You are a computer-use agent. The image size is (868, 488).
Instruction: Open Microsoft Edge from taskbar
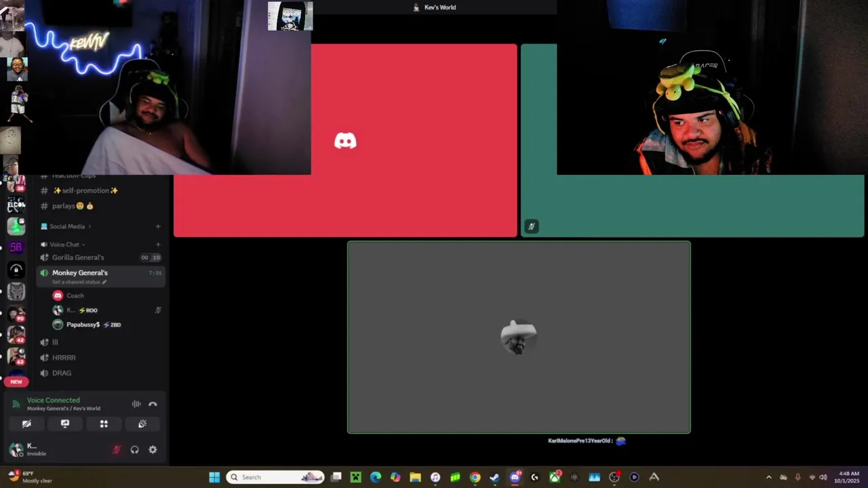point(376,477)
